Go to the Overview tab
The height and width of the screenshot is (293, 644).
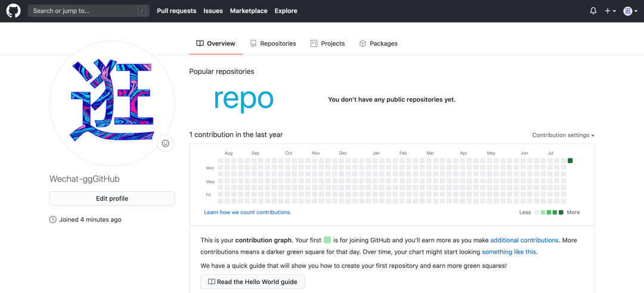[x=216, y=43]
